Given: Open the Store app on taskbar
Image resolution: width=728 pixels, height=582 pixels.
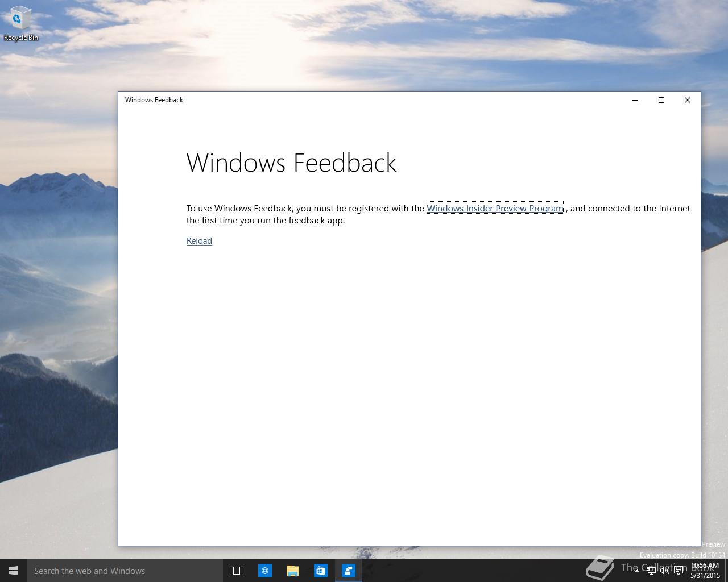Looking at the screenshot, I should coord(321,571).
